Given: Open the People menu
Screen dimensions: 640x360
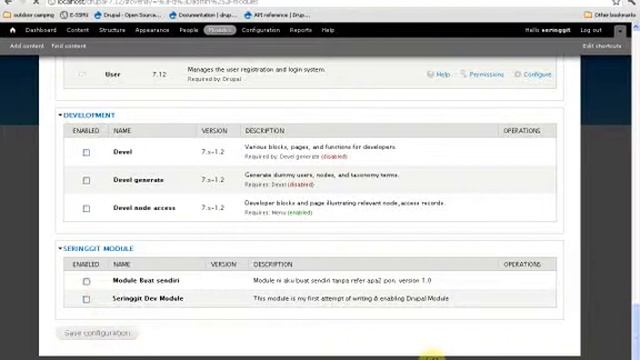Looking at the screenshot, I should click(x=189, y=30).
